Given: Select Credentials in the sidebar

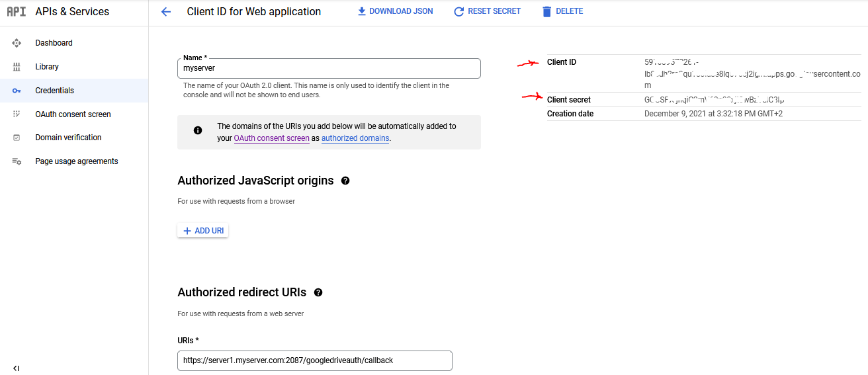Looking at the screenshot, I should coord(55,91).
